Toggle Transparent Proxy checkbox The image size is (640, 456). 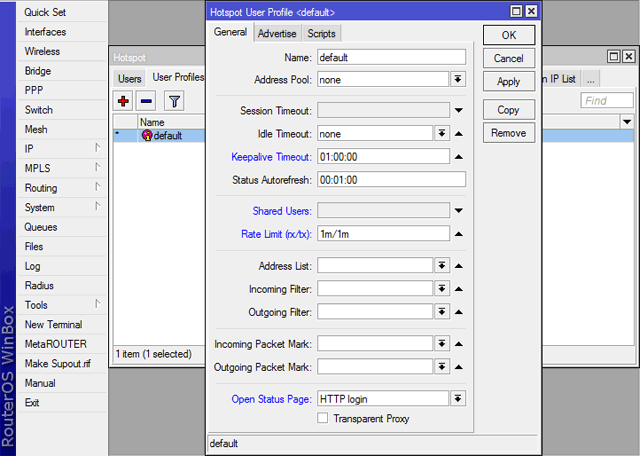(322, 418)
